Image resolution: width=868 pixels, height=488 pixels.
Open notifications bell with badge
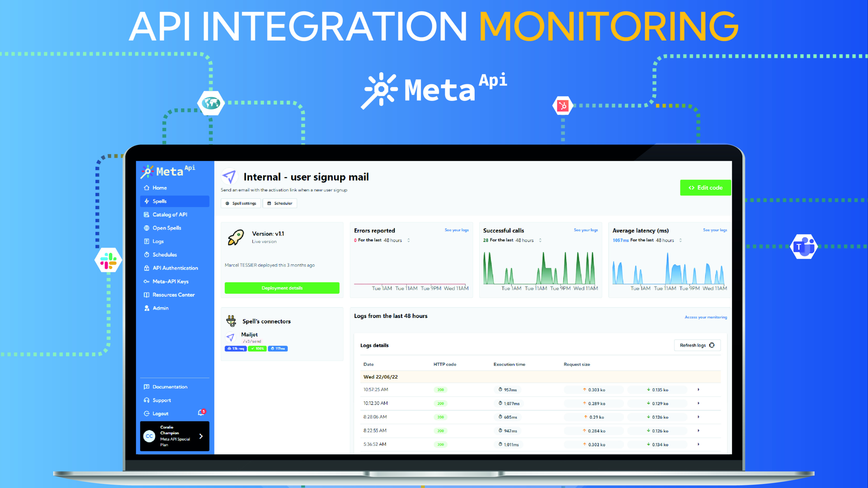click(201, 413)
